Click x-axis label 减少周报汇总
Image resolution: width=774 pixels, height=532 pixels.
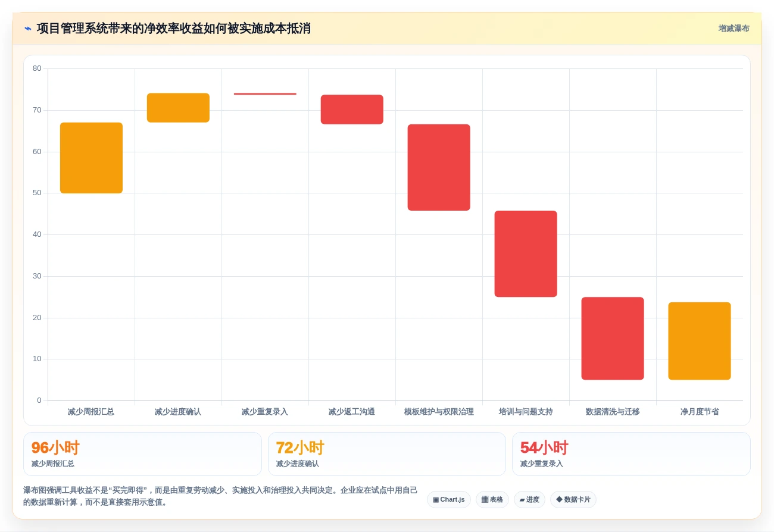(x=91, y=412)
